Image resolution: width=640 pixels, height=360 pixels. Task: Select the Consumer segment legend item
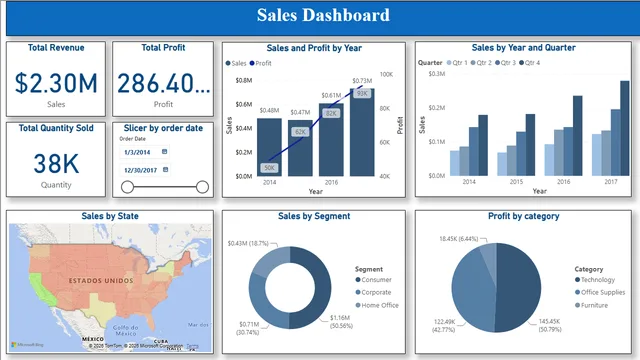(x=373, y=280)
